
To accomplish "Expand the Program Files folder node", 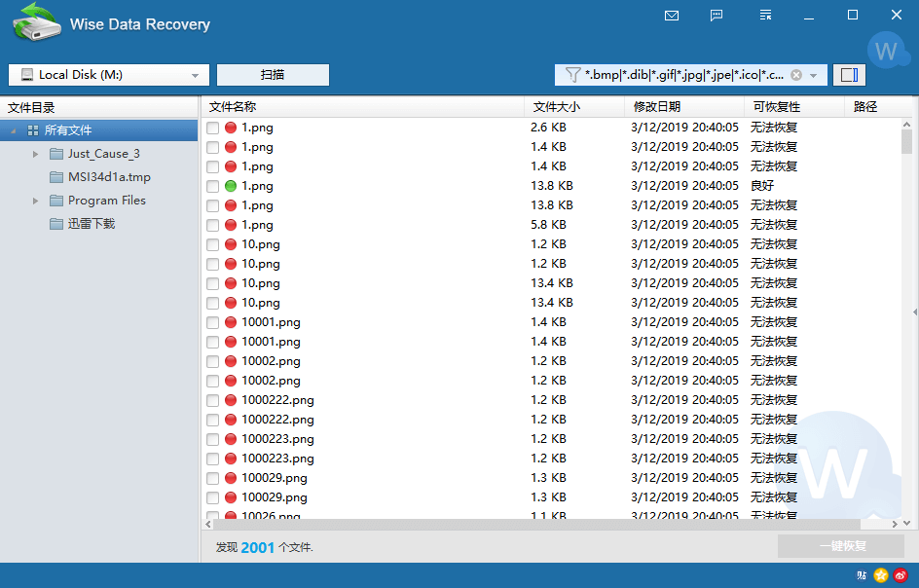I will point(36,201).
